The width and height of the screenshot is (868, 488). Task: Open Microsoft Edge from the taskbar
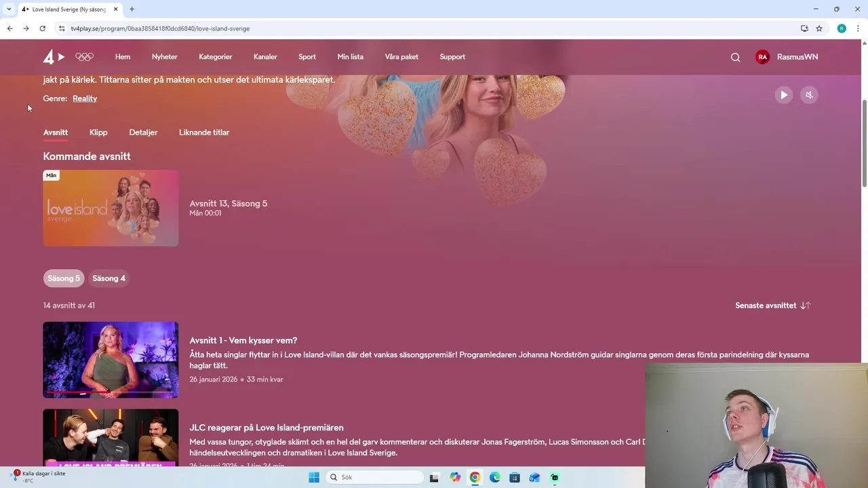point(495,477)
